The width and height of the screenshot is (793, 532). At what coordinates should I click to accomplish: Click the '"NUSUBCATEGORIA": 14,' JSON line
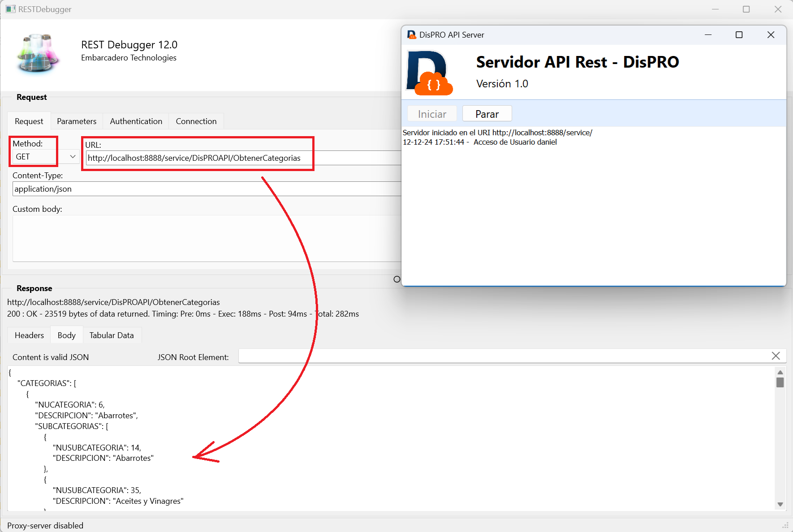click(x=97, y=448)
